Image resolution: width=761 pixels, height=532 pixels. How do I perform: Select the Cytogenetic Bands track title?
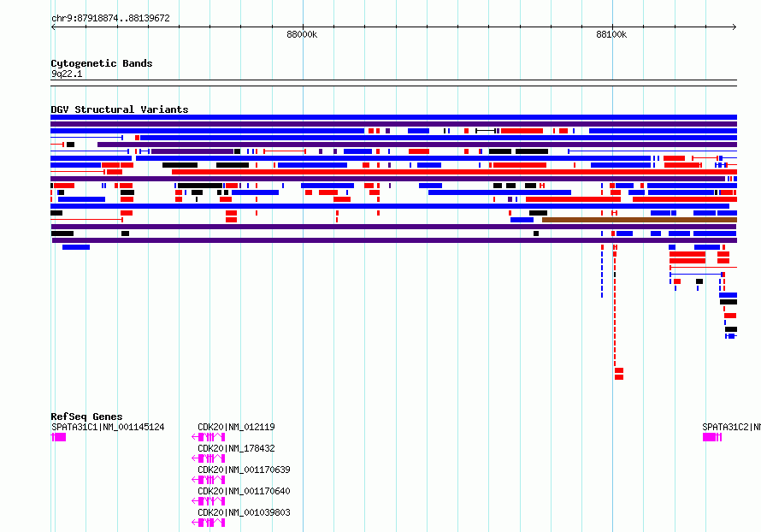point(102,63)
